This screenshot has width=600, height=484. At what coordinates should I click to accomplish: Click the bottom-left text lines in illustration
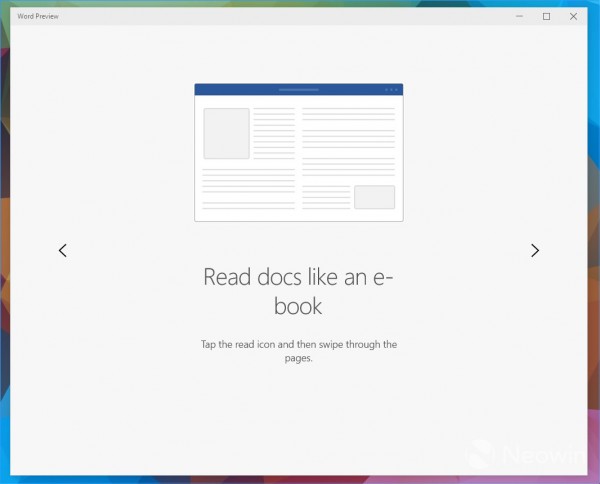pos(248,188)
